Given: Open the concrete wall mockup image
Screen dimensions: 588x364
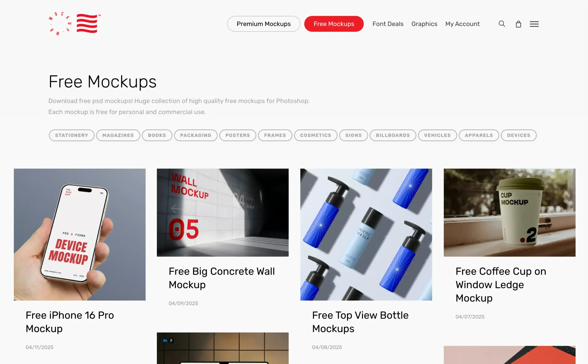Looking at the screenshot, I should (x=223, y=213).
